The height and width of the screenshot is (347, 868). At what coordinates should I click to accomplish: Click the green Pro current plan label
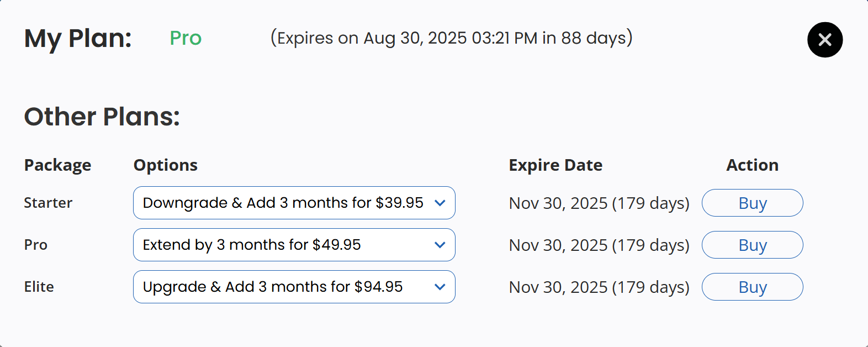(x=186, y=38)
